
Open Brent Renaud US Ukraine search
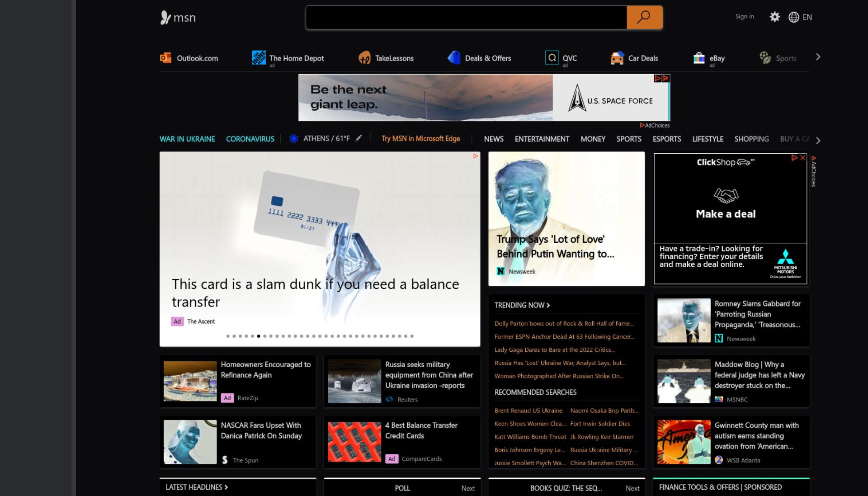[x=528, y=411]
